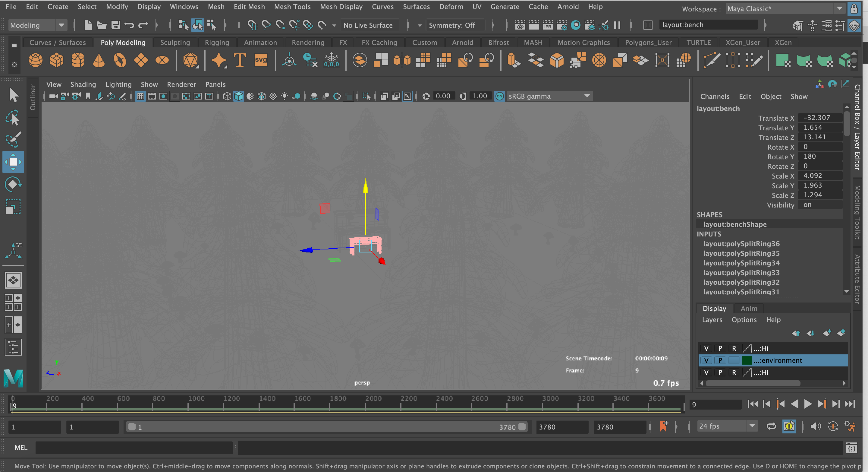
Task: Click the save scene icon
Action: point(115,25)
